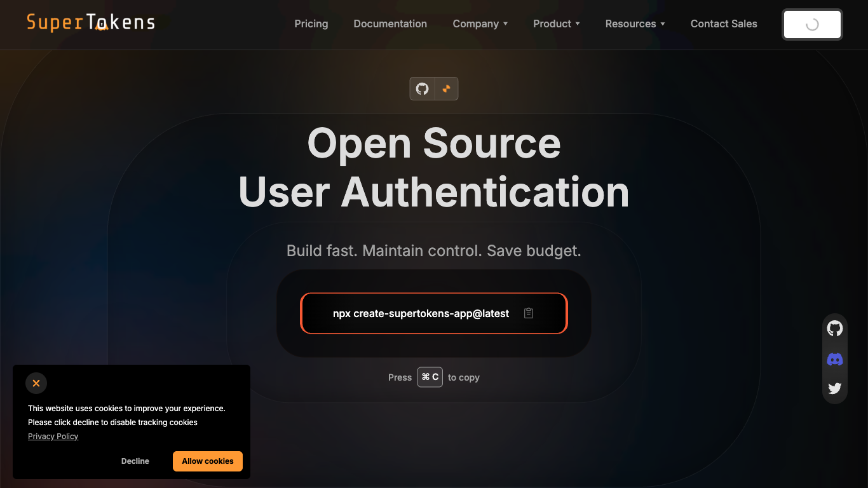Click the loading button in the header
This screenshot has height=488, width=868.
point(812,25)
